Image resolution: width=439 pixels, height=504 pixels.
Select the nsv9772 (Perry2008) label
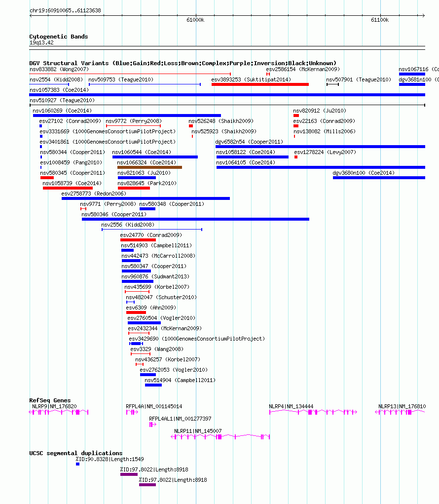click(134, 121)
